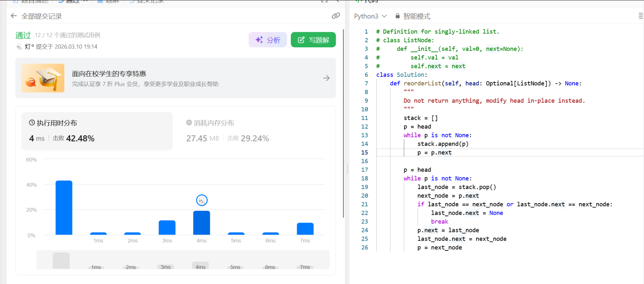This screenshot has width=644, height=284.
Task: Select the 7ms bar in the chart
Action: pos(305,229)
